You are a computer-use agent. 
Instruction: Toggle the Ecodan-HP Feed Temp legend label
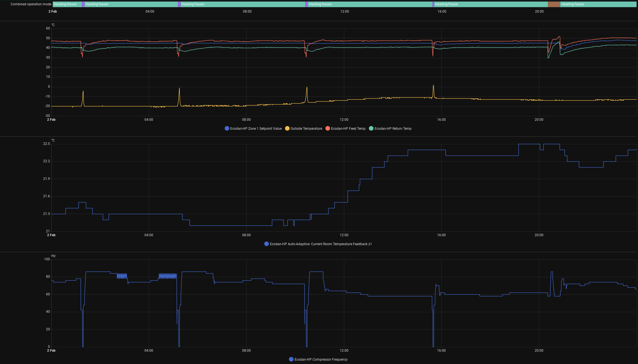coord(348,129)
